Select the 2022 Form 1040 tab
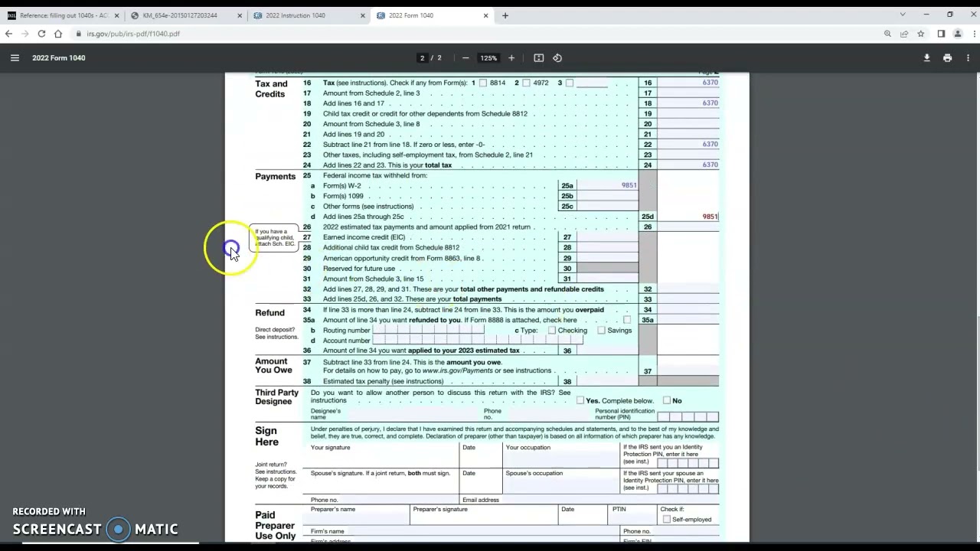The width and height of the screenshot is (980, 551). 432,15
